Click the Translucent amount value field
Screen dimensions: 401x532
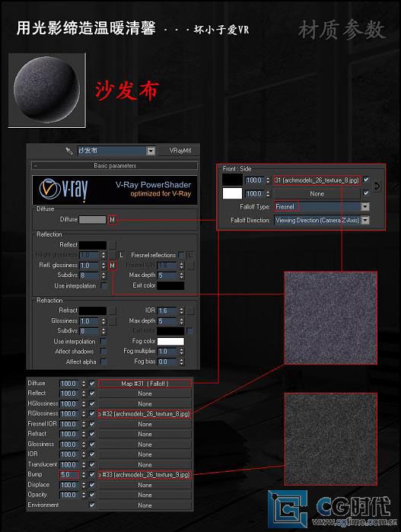click(x=69, y=464)
